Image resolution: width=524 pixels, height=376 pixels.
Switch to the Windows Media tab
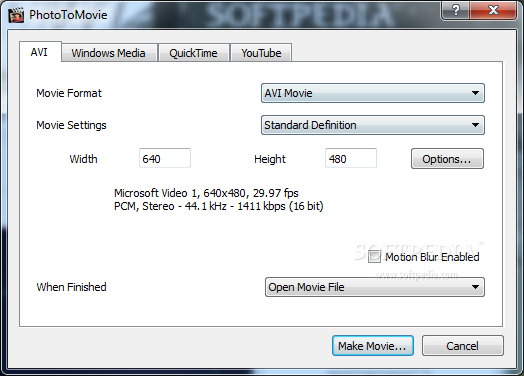(109, 53)
